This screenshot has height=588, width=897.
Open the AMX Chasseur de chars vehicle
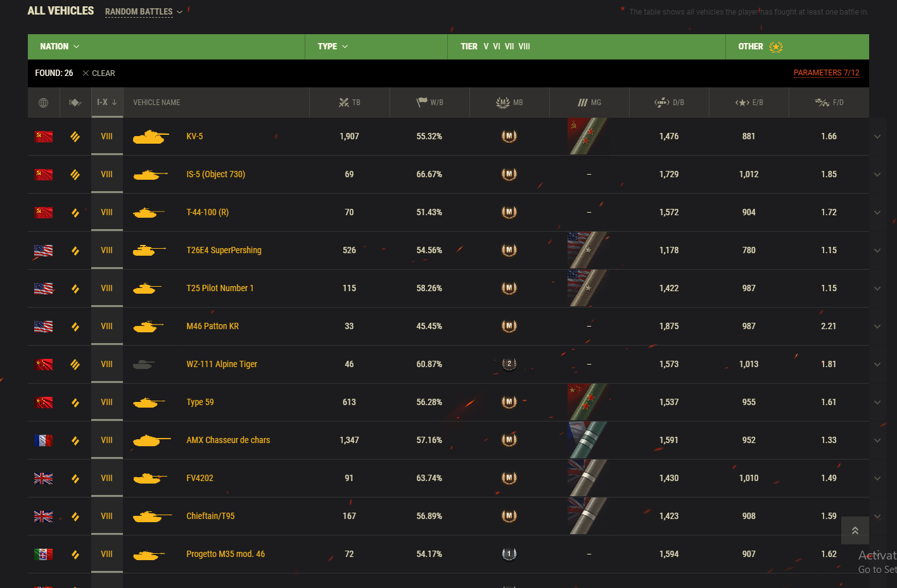[228, 441]
